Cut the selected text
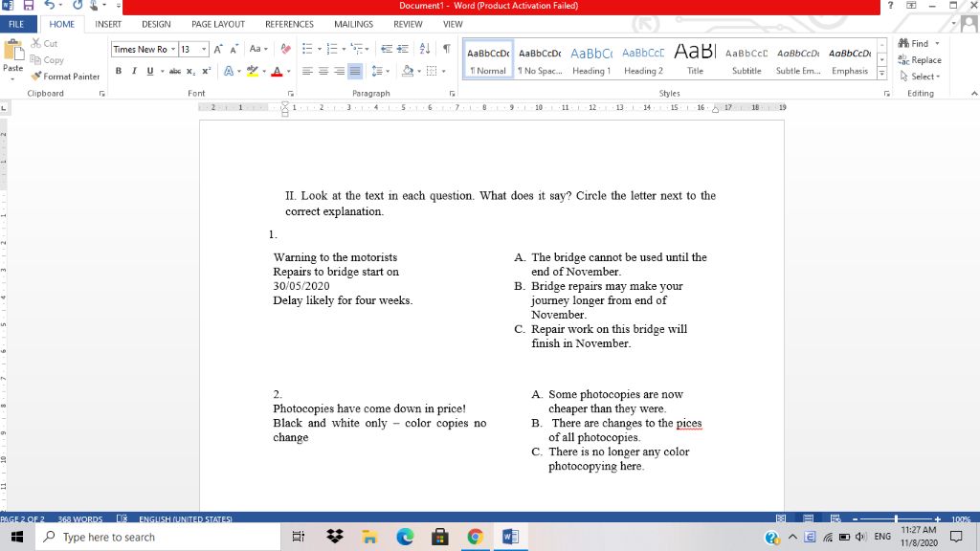 [x=44, y=43]
